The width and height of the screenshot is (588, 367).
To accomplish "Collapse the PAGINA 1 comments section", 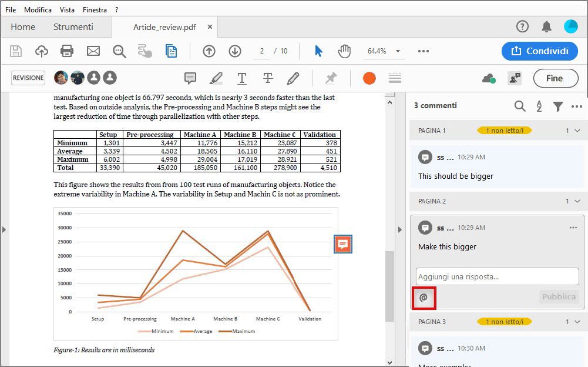I will (x=577, y=131).
